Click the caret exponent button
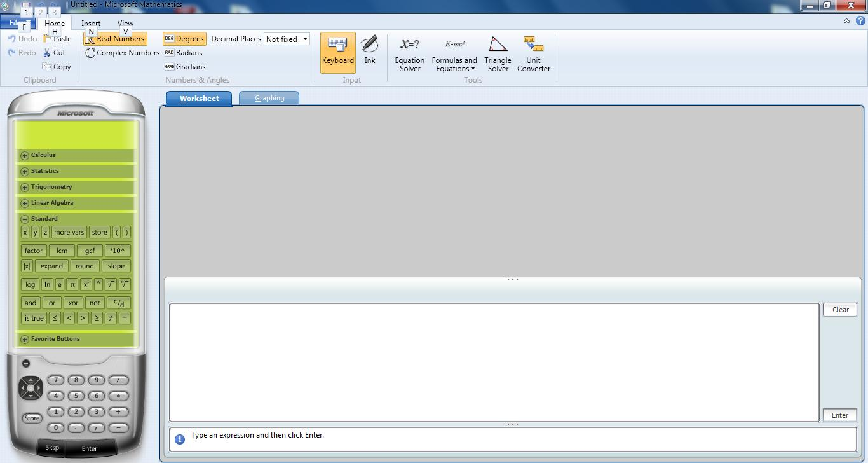Image resolution: width=868 pixels, height=463 pixels. click(x=98, y=284)
